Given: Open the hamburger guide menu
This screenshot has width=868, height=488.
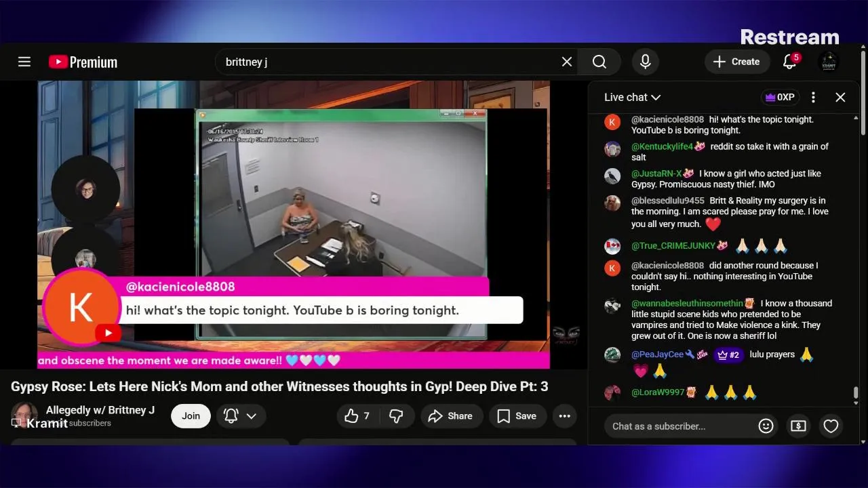Looking at the screenshot, I should [24, 62].
